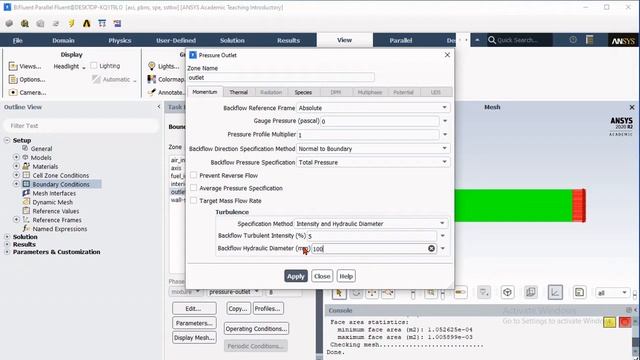Click the Backflow Turbulent Intensity field
The height and width of the screenshot is (360, 640).
(x=372, y=236)
